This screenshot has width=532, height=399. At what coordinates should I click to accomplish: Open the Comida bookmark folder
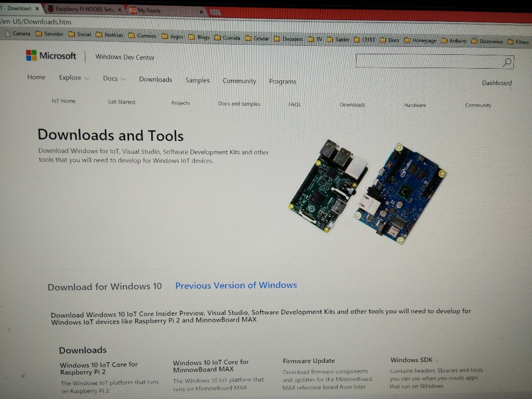point(227,38)
